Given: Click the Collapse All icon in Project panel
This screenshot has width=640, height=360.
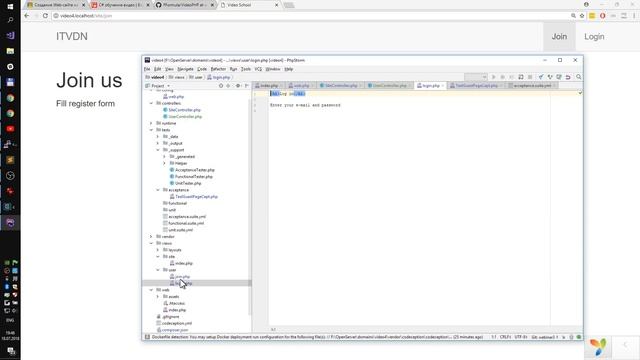Looking at the screenshot, I should (x=228, y=86).
